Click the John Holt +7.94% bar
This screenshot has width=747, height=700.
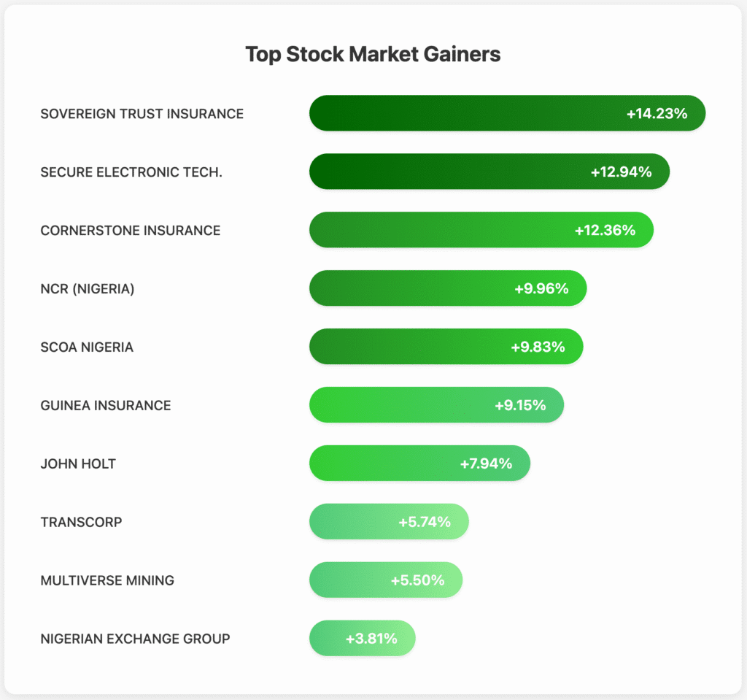tap(419, 464)
